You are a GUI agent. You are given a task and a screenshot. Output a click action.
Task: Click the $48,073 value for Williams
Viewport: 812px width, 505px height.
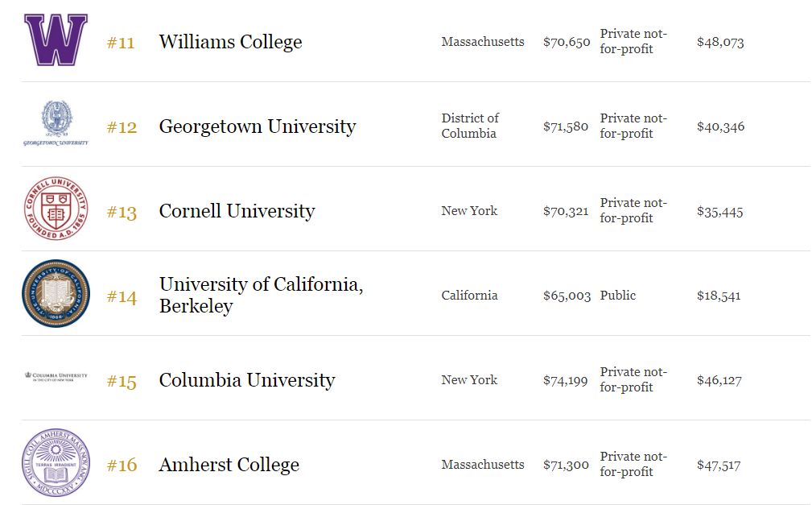(720, 43)
